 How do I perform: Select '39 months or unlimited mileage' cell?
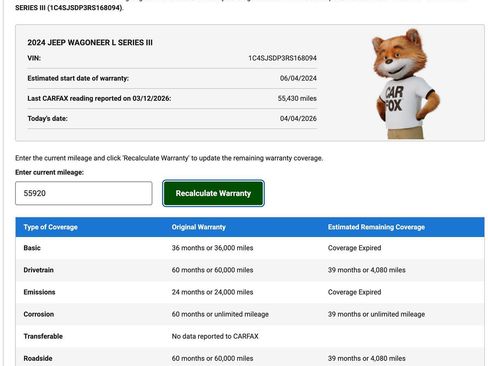pos(376,314)
